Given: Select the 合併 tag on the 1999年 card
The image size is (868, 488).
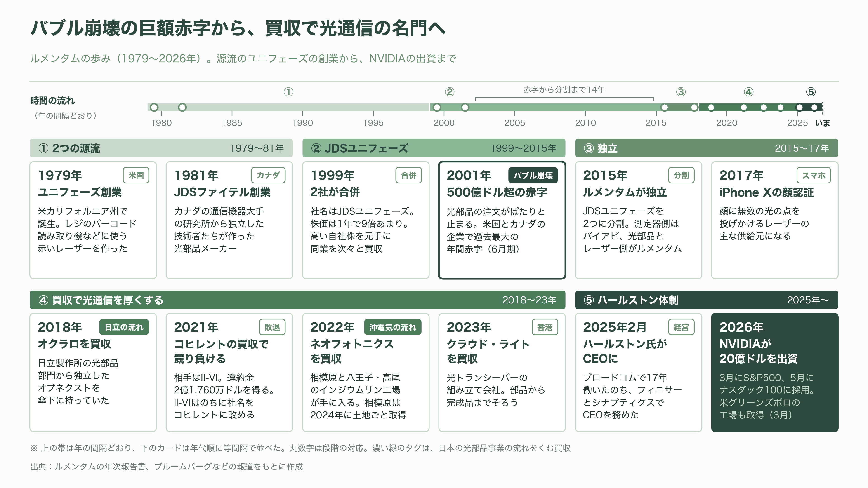Looking at the screenshot, I should [x=408, y=175].
